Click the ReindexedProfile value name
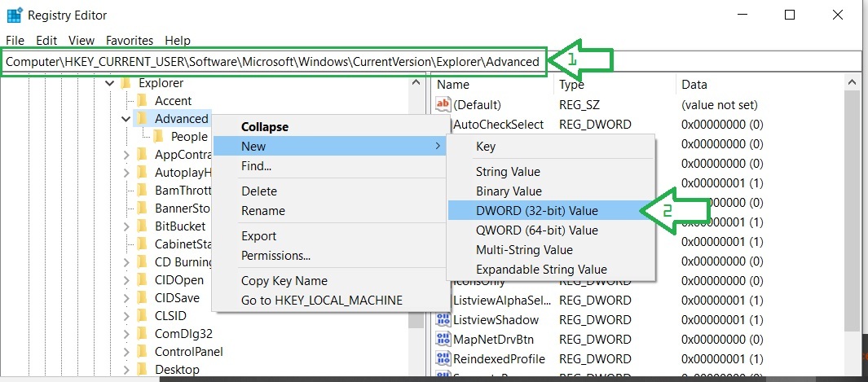The width and height of the screenshot is (868, 382). pos(499,358)
